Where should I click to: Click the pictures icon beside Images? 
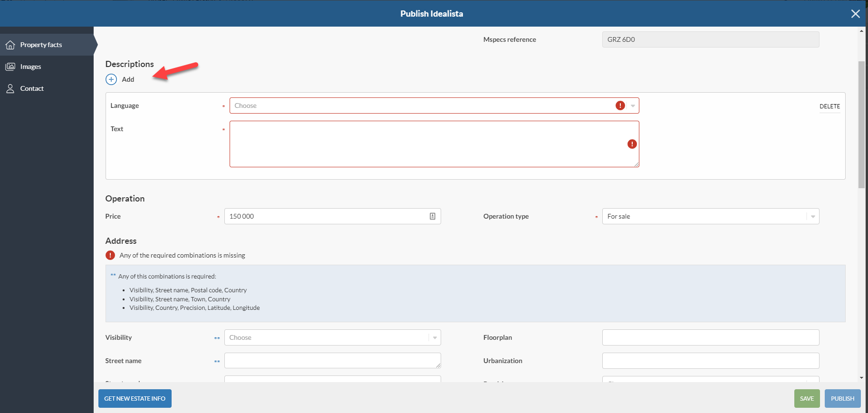pos(10,67)
